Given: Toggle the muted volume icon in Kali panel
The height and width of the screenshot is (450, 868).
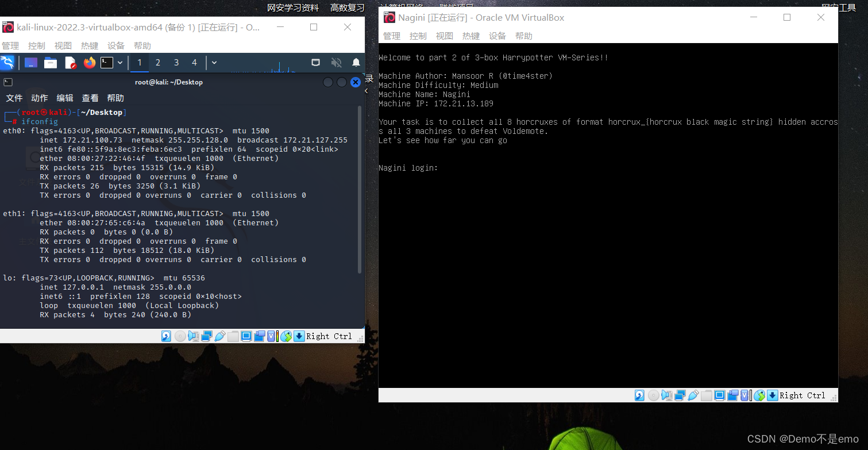Looking at the screenshot, I should pos(337,63).
